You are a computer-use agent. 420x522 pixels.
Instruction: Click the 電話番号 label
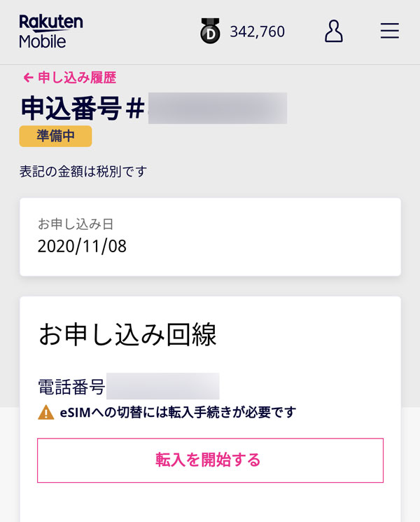coord(71,386)
